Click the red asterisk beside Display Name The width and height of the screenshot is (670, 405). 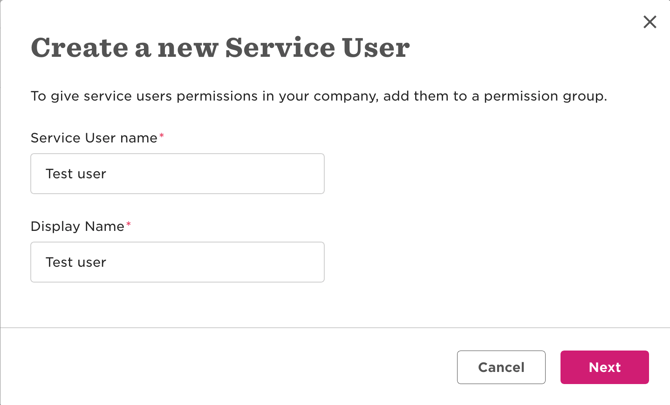tap(129, 224)
